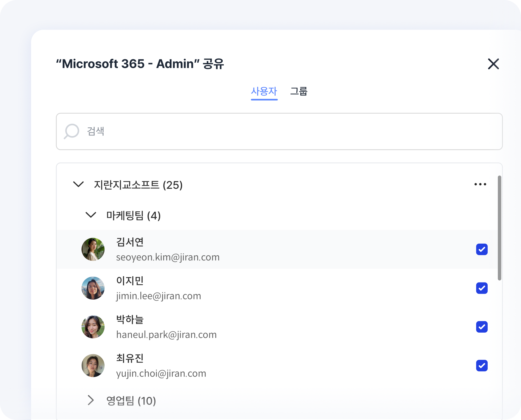Collapse the 마케팅팀 group chevron

pos(91,215)
